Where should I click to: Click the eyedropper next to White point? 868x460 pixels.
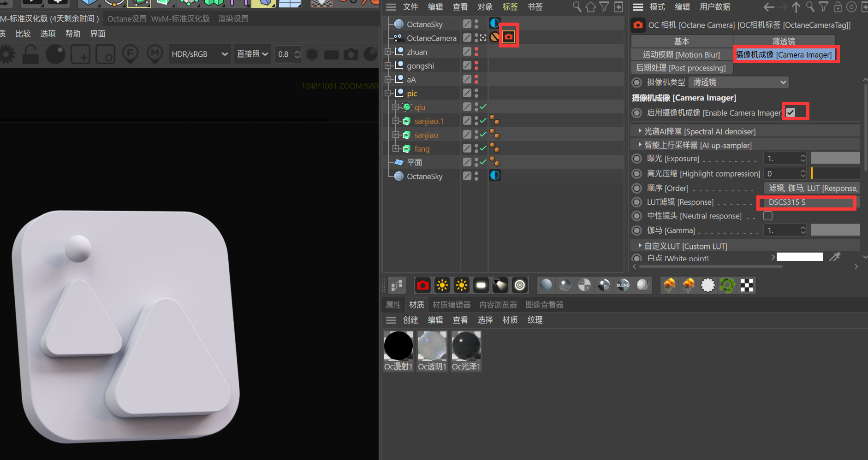click(x=835, y=257)
